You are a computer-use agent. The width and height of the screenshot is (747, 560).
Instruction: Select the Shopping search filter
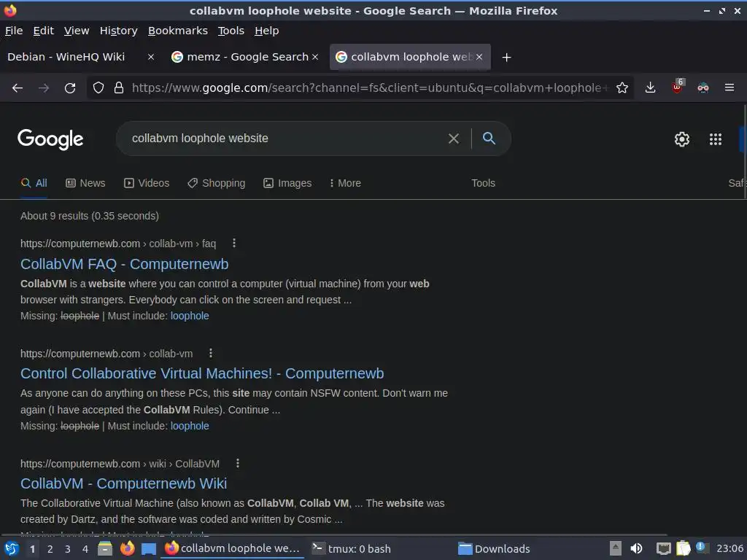[216, 183]
